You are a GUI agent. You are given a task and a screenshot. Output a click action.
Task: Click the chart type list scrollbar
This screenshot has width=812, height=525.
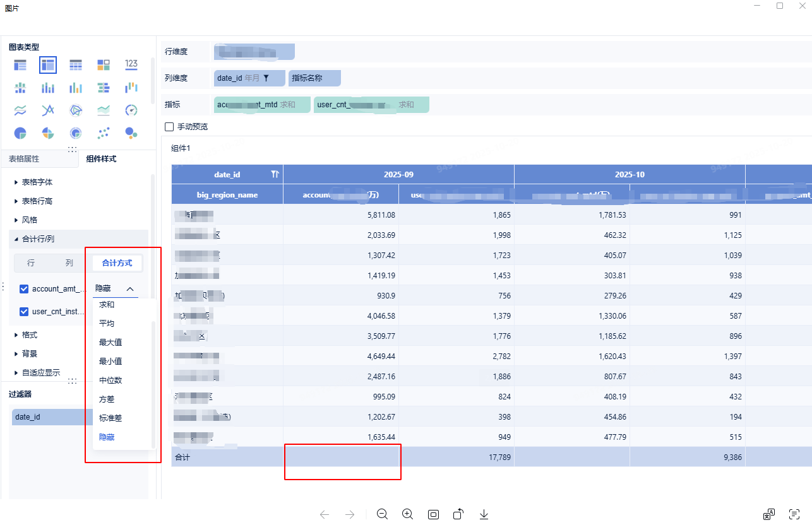152,80
